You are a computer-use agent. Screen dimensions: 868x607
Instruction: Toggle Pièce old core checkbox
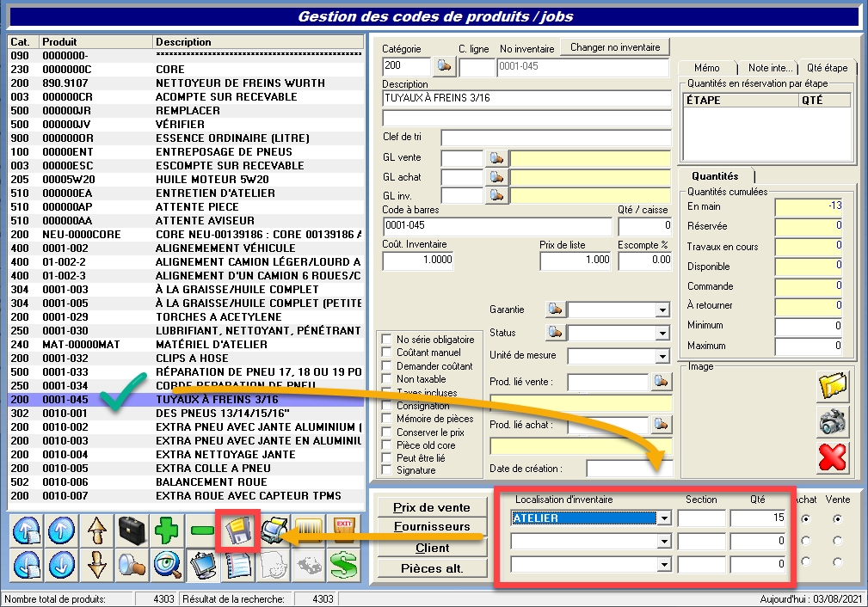click(x=387, y=445)
